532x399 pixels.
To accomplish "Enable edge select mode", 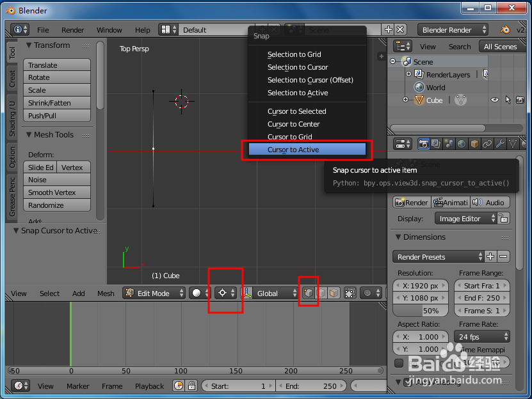I will [x=321, y=293].
